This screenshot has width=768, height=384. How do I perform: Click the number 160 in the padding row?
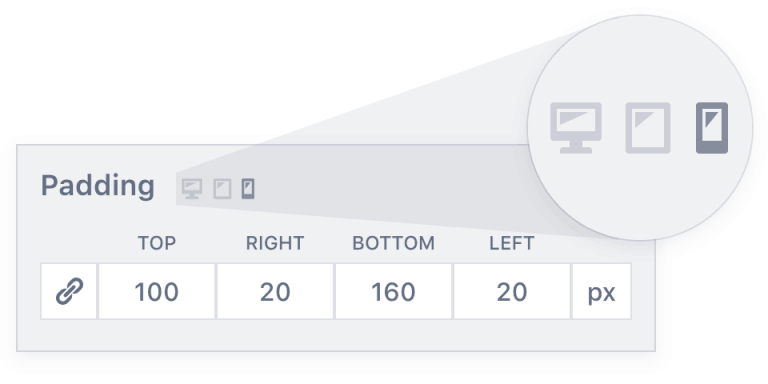[394, 292]
